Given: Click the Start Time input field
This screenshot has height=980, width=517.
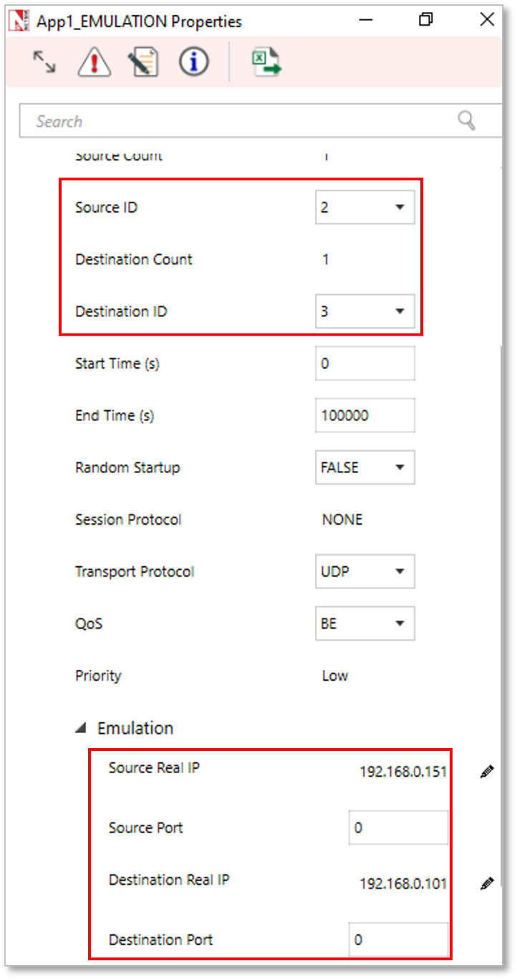Looking at the screenshot, I should click(364, 364).
